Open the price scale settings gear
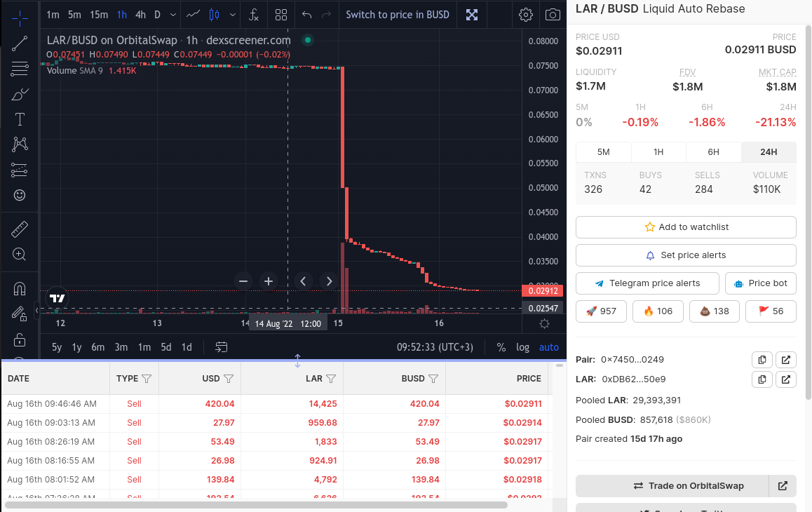Image resolution: width=812 pixels, height=512 pixels. click(544, 324)
